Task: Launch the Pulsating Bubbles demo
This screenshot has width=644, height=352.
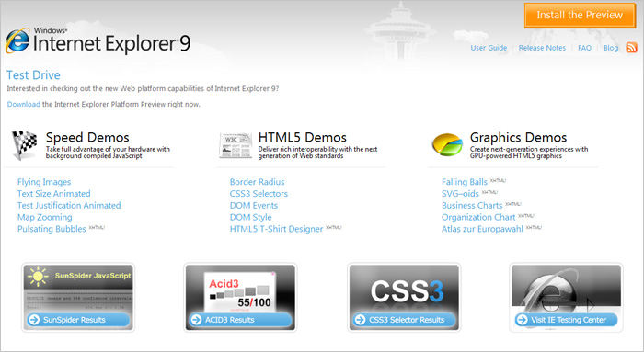Action: [52, 229]
